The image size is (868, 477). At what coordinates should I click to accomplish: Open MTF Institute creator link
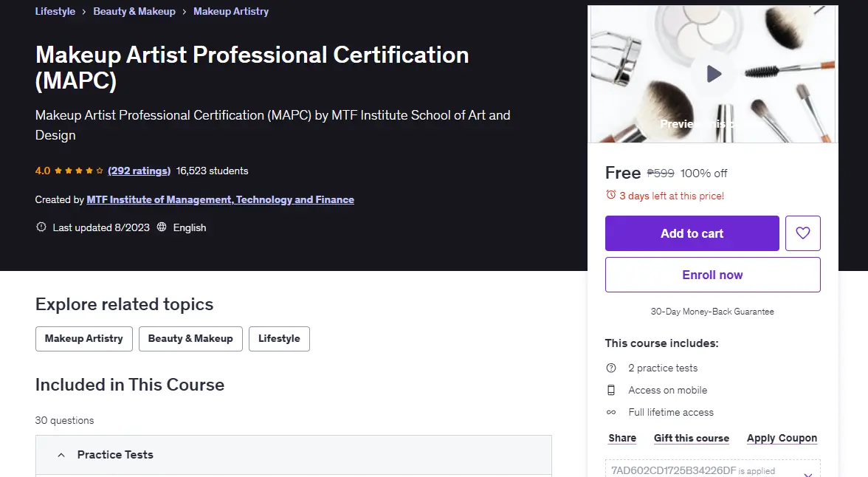[x=220, y=199]
